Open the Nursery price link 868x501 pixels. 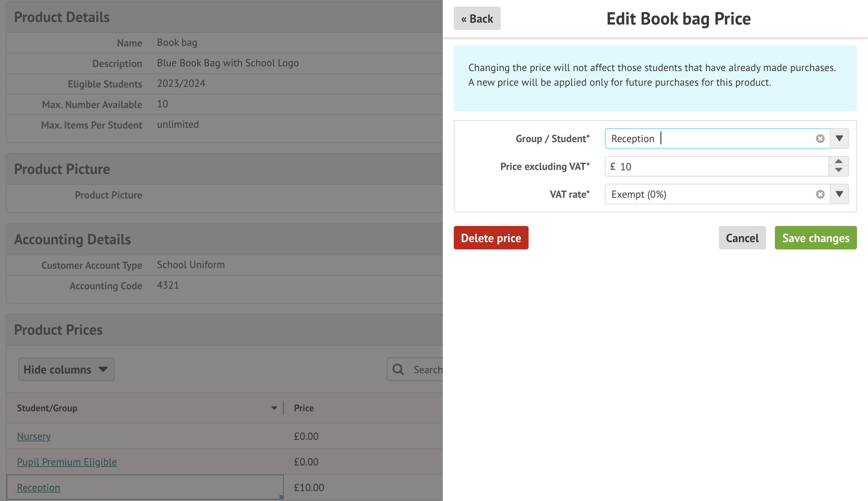(34, 436)
